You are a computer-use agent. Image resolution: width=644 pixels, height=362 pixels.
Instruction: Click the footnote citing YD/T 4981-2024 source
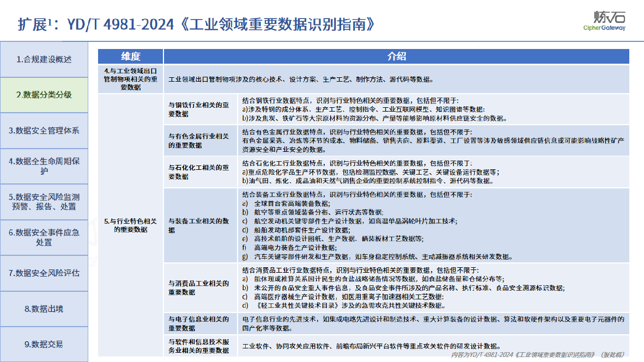(x=538, y=355)
